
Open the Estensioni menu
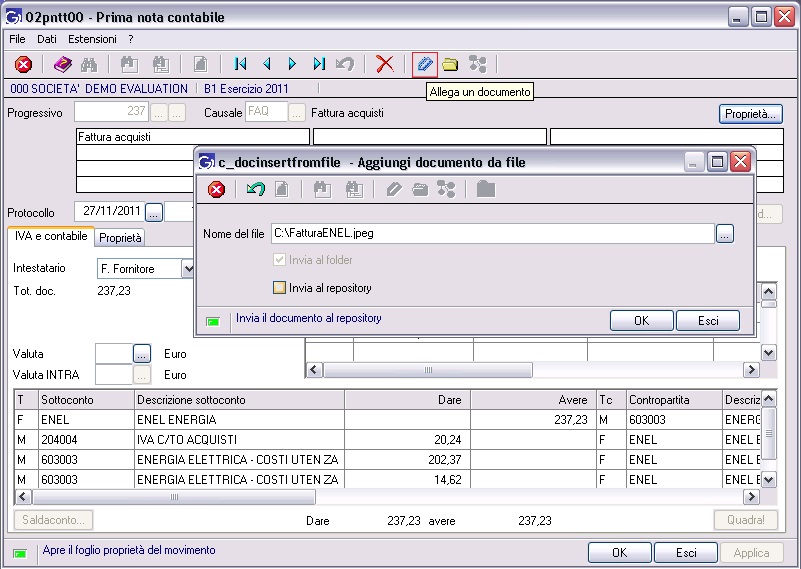[92, 39]
